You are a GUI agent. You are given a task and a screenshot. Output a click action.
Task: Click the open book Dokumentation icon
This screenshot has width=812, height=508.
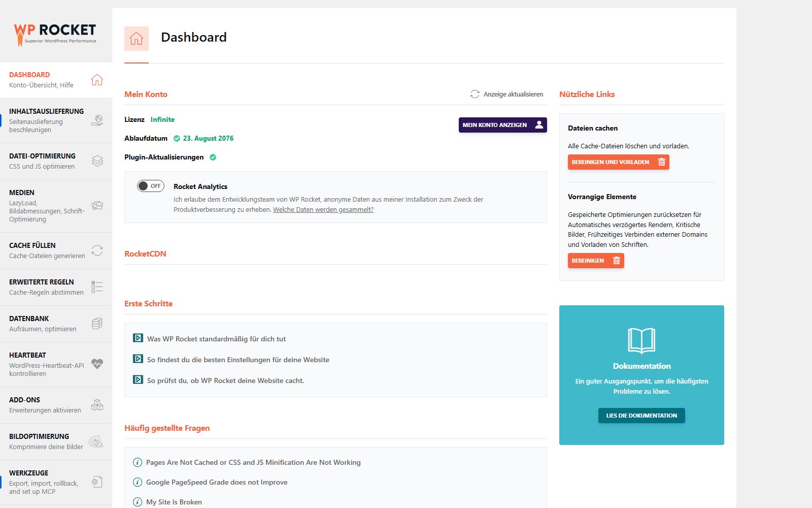tap(641, 340)
